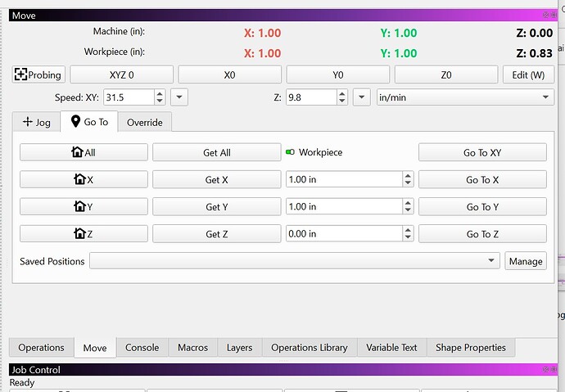Zero all axes with XYZ 0
Viewport: 565px width, 392px height.
tap(121, 74)
